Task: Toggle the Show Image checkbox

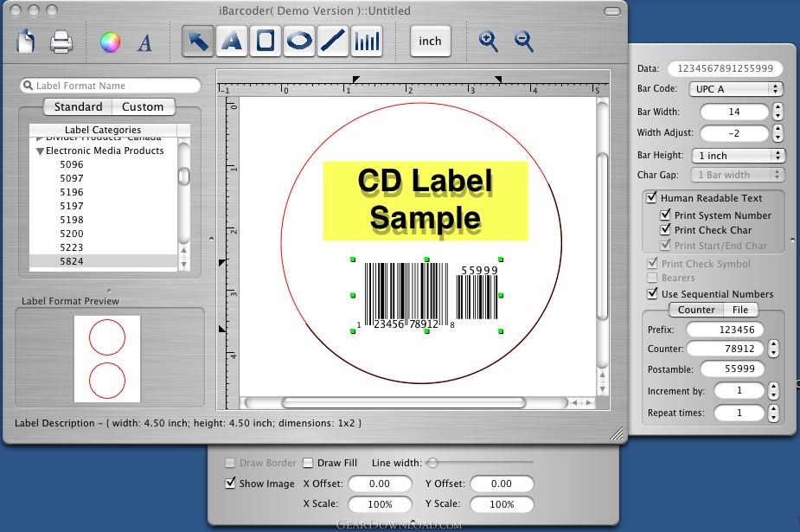Action: 231,483
